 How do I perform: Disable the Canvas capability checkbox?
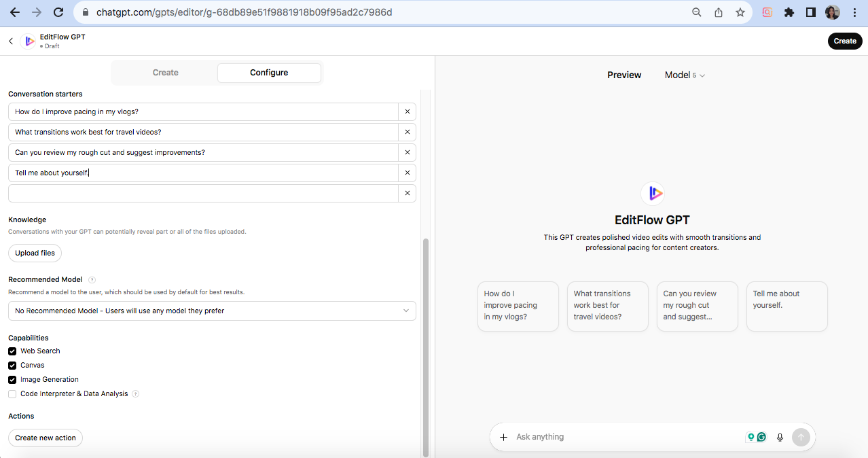(x=12, y=366)
